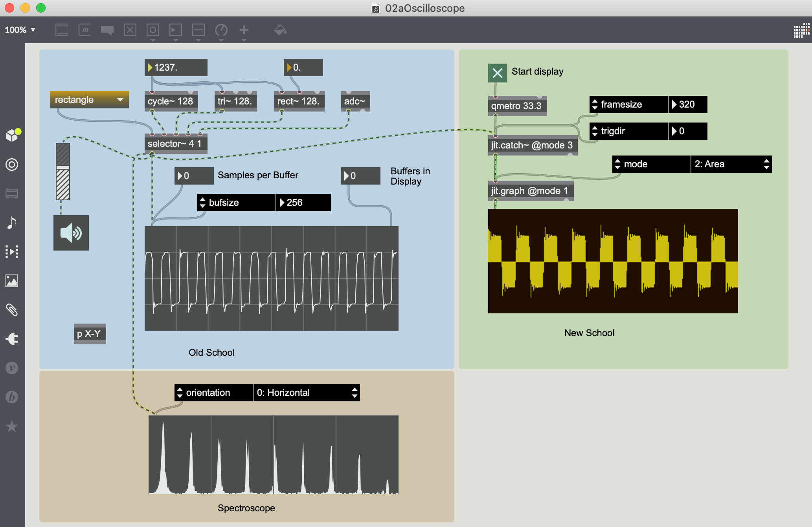Open the 0: Horizontal orientation dropdown
This screenshot has width=812, height=527.
point(306,393)
